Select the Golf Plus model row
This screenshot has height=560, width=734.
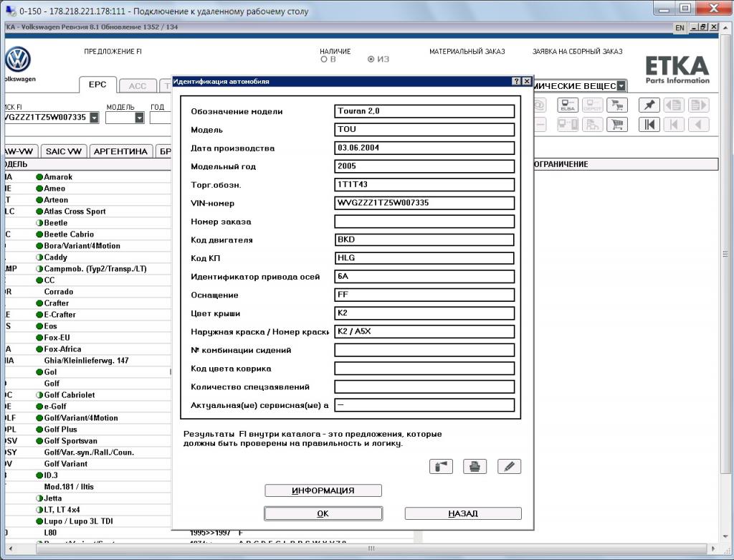88,430
